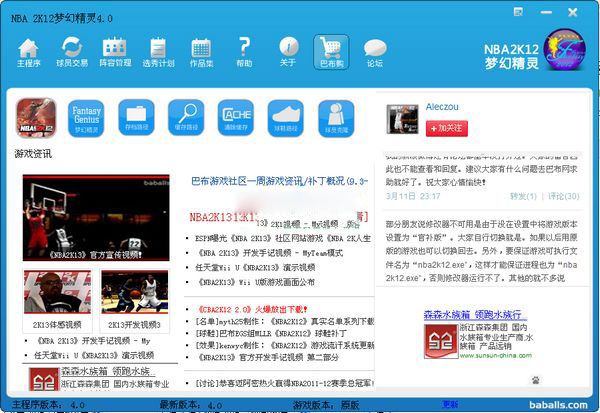
Task: Open the 关于 info icon
Action: tap(288, 52)
